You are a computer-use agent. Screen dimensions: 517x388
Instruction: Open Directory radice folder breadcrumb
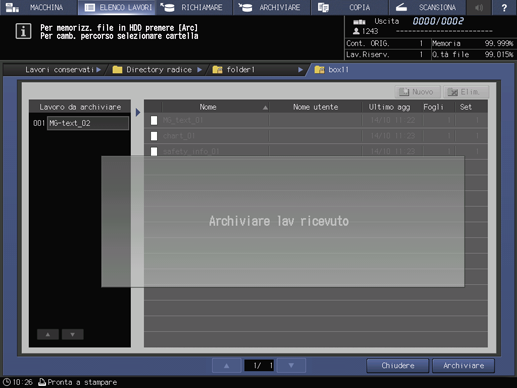[159, 70]
